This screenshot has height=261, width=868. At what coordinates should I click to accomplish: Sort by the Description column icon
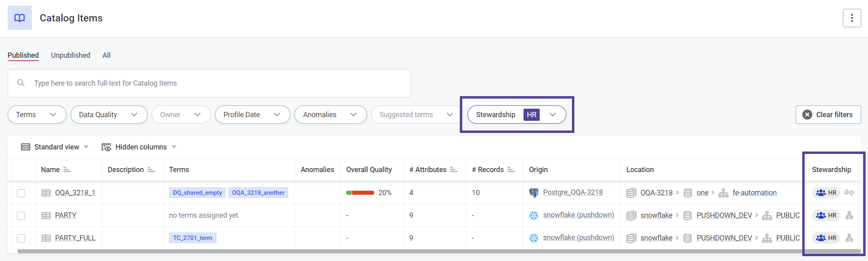click(151, 170)
